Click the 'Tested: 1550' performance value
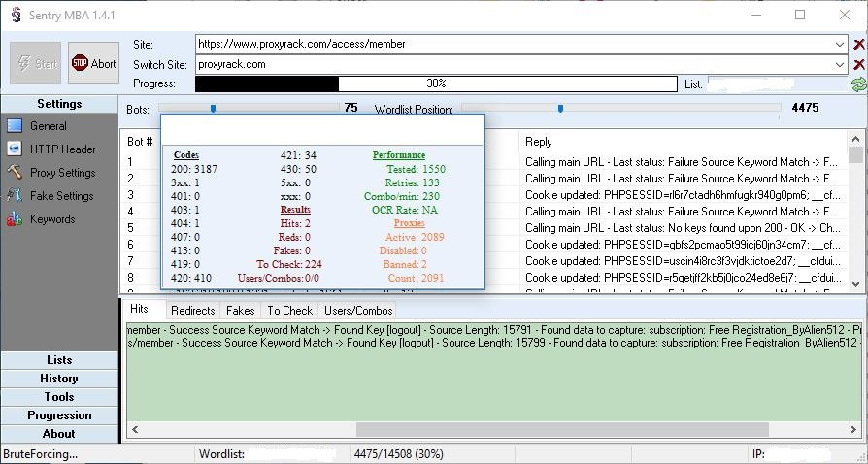868x464 pixels. (416, 170)
